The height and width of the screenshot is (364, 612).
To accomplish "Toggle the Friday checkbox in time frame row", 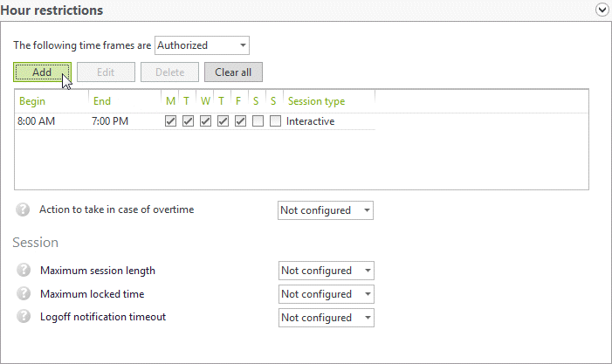I will 240,121.
